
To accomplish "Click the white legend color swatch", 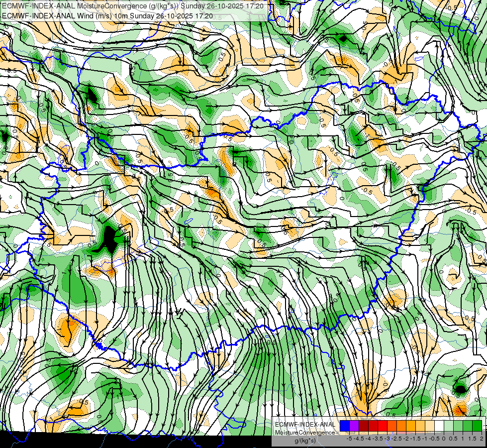I will point(439,426).
